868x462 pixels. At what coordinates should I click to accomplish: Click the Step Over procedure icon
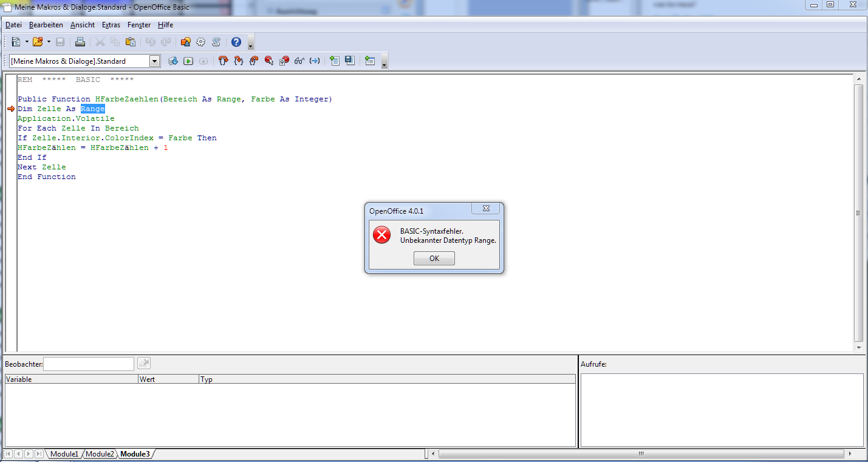point(238,61)
